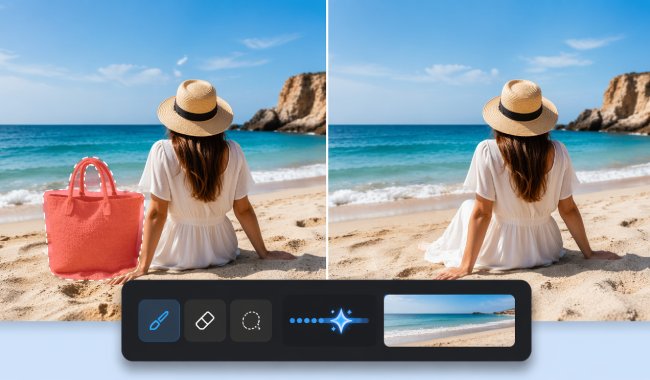
Task: Click the straw hat in the left image
Action: (x=195, y=109)
